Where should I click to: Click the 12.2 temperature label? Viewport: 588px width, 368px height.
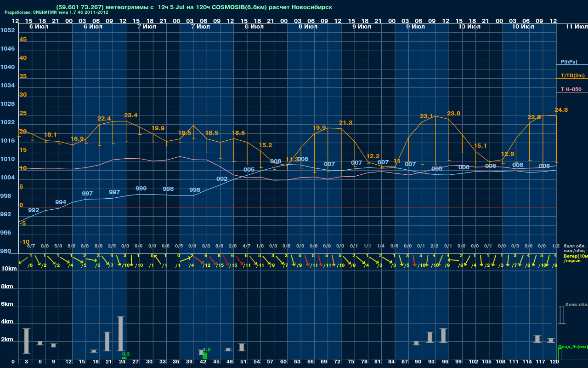[373, 156]
